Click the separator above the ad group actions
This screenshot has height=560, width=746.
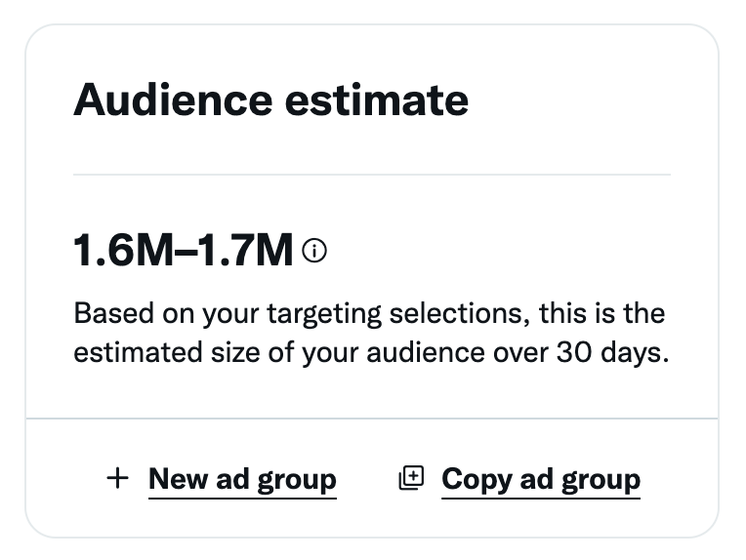(371, 419)
